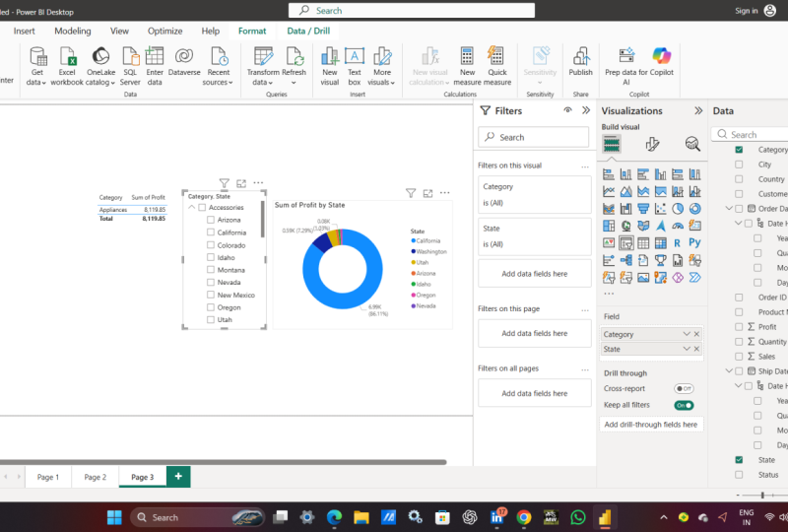The width and height of the screenshot is (788, 532).
Task: Click Refresh in ribbon
Action: 294,65
